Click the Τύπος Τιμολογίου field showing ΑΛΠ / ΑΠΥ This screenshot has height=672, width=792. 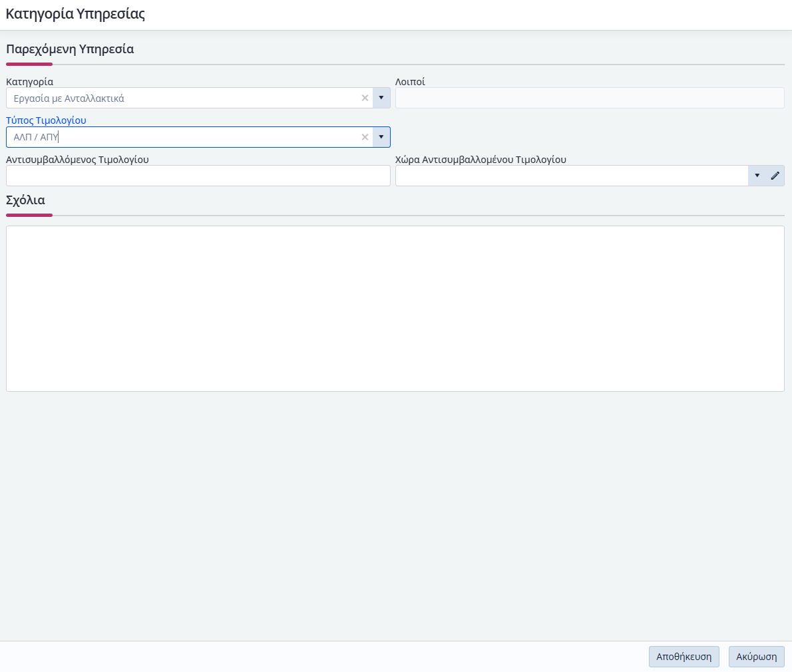(x=183, y=137)
